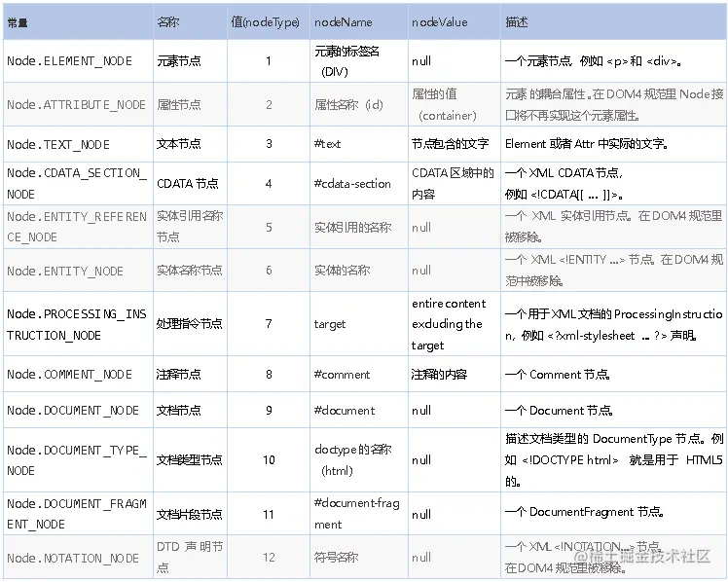Screen dimensions: 728x582
Task: Select the #document nodeName cell
Action: [x=359, y=411]
